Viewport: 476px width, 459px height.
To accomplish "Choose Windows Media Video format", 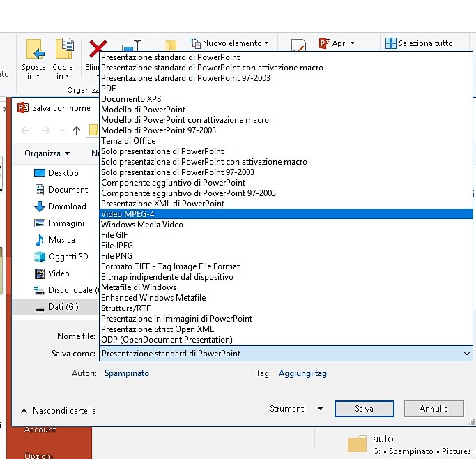I will tap(142, 225).
